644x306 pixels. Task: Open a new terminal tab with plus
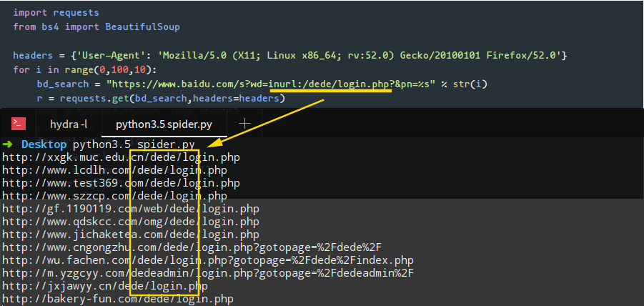point(244,124)
